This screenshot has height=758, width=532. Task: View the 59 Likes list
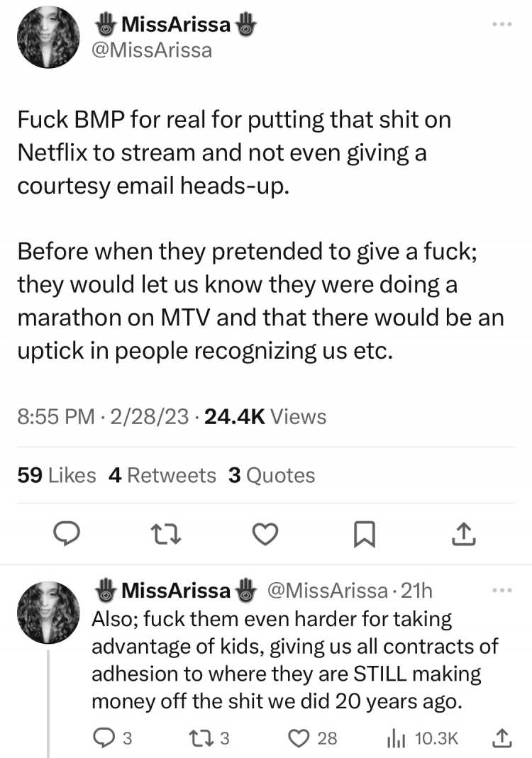[57, 475]
